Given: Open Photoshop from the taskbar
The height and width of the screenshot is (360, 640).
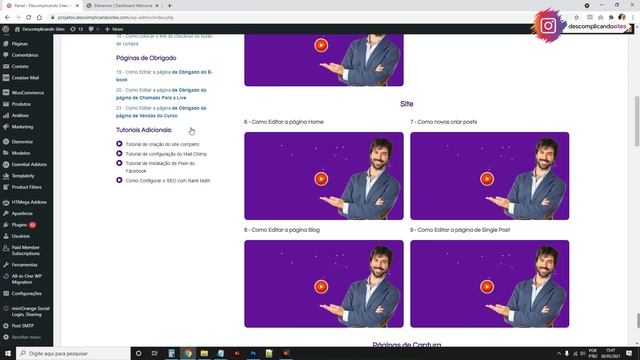Looking at the screenshot, I should [253, 353].
